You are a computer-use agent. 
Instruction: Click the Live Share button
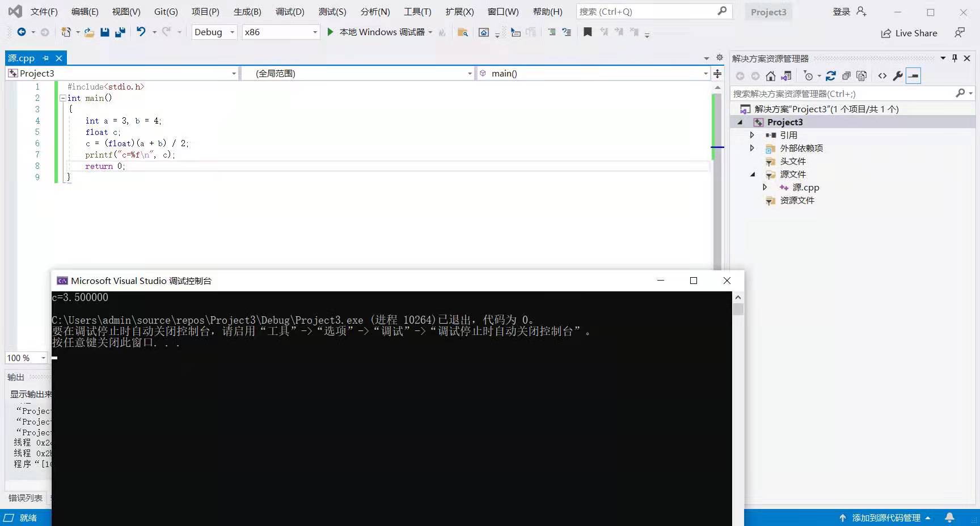[909, 33]
